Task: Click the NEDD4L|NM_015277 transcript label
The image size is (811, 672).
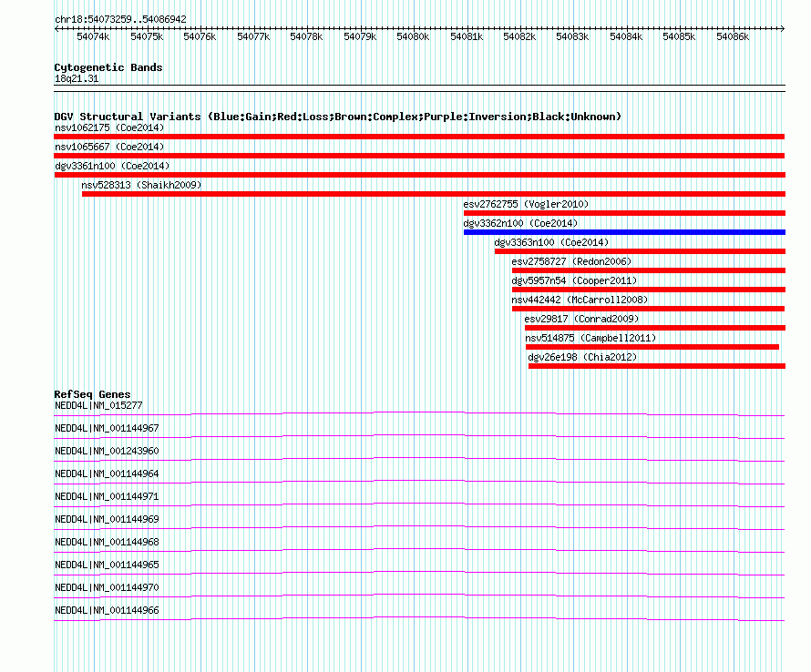Action: tap(98, 406)
